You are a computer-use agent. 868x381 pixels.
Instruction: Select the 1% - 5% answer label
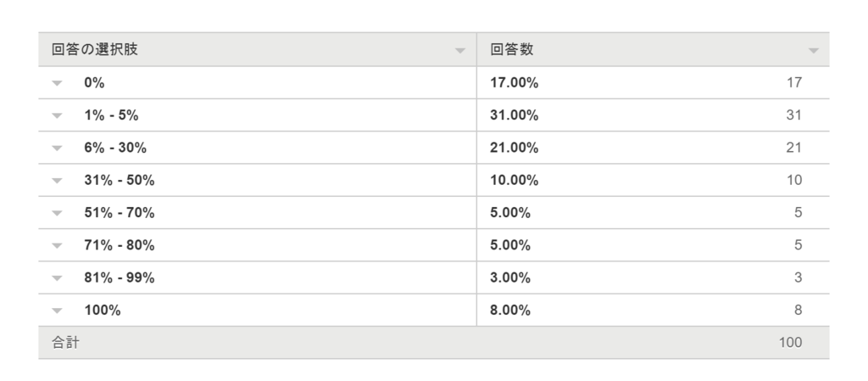pyautogui.click(x=111, y=115)
